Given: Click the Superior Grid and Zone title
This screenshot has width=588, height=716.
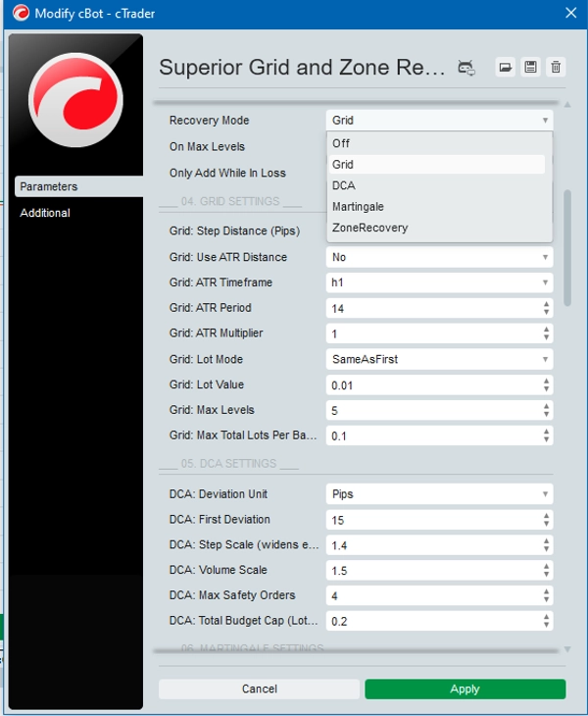Looking at the screenshot, I should pyautogui.click(x=302, y=68).
